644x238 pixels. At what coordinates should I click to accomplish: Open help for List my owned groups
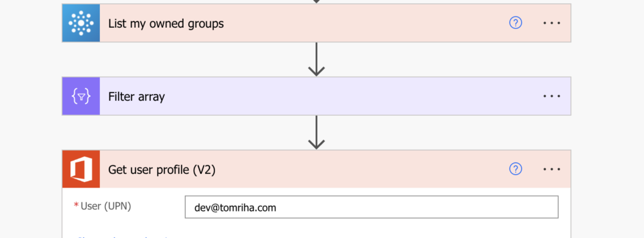(516, 23)
